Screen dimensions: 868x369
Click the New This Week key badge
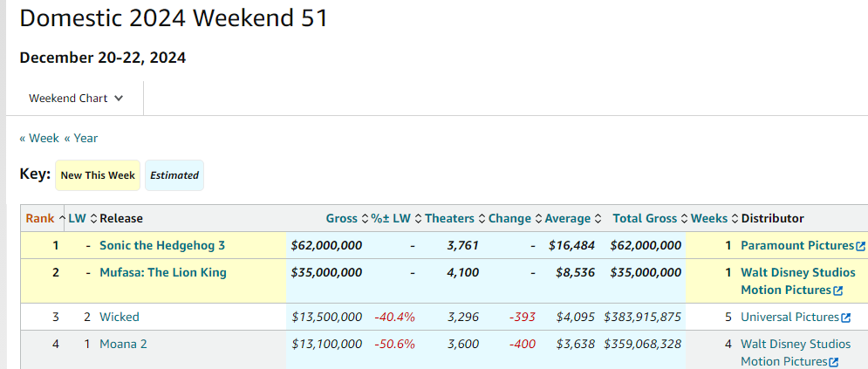coord(98,175)
